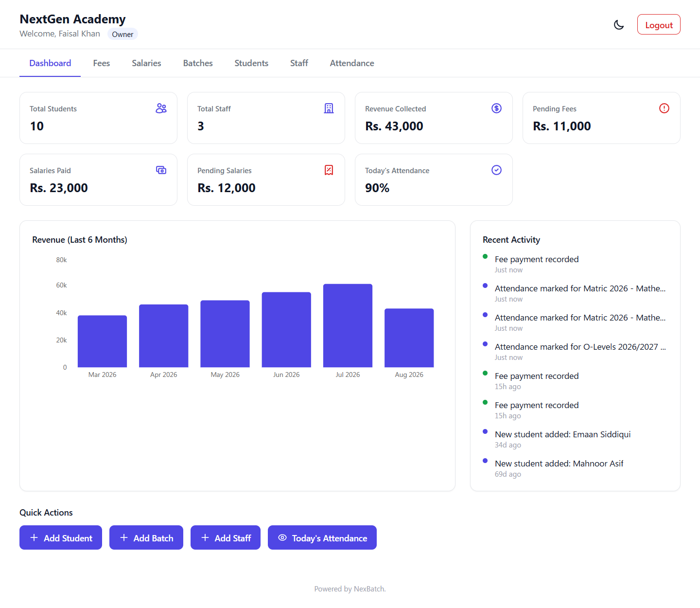
Task: Click the Rs. 43,000 revenue value
Action: [x=394, y=126]
